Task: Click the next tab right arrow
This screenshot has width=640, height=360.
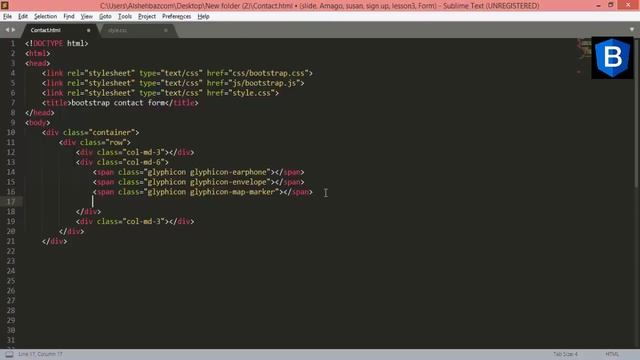Action: (x=13, y=30)
